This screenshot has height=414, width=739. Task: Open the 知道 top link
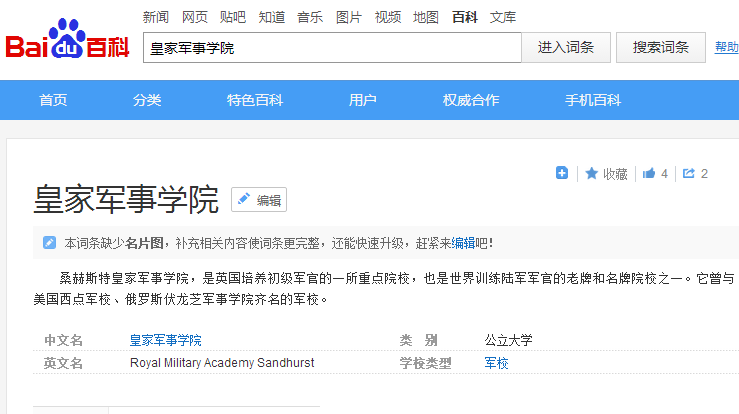click(271, 17)
